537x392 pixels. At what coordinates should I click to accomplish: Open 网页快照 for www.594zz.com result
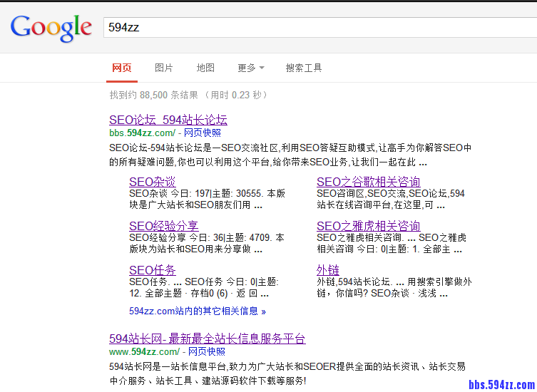[207, 352]
